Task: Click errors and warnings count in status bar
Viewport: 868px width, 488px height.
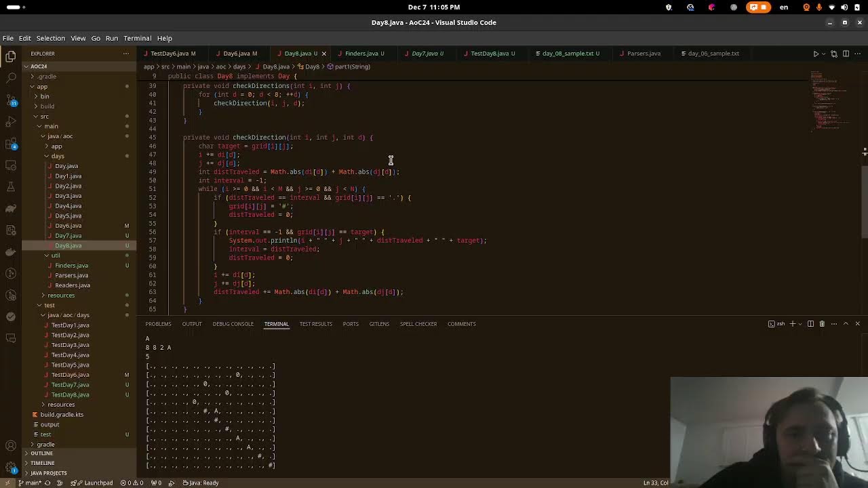Action: [x=132, y=483]
